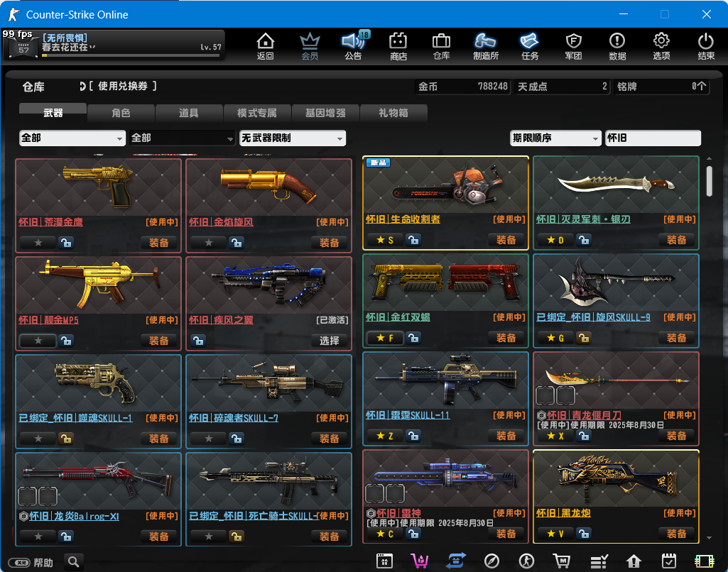Click the 结束 power icon
This screenshot has width=728, height=572.
pos(706,46)
